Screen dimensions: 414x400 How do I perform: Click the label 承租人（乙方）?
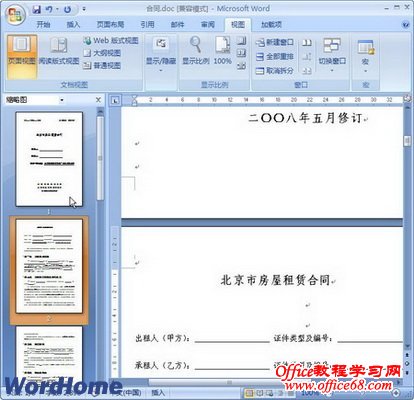(162, 365)
